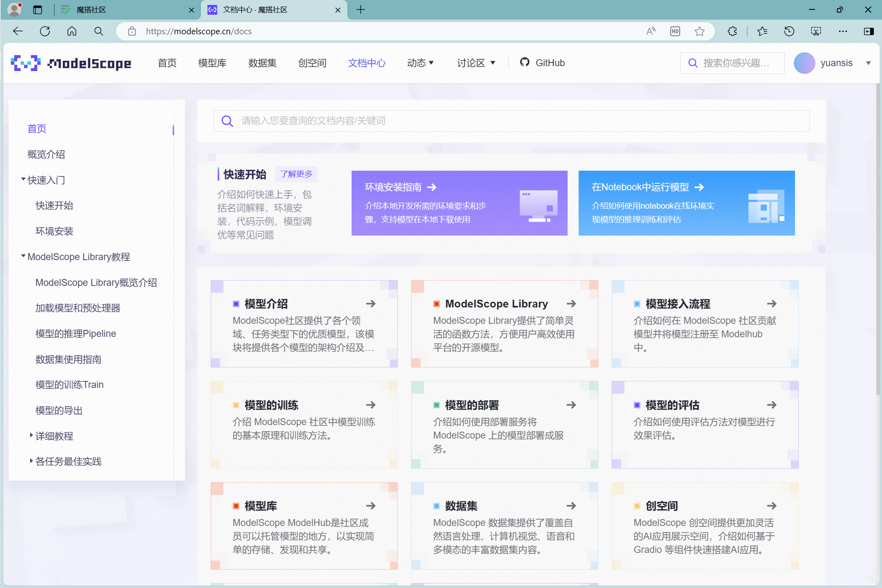Click the browser profile avatar icon
Image resolution: width=882 pixels, height=588 pixels.
point(15,9)
